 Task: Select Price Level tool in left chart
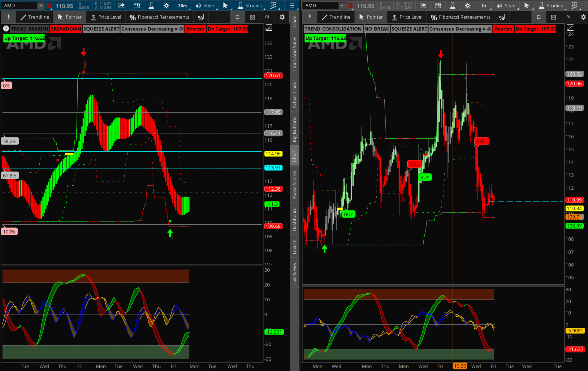106,17
